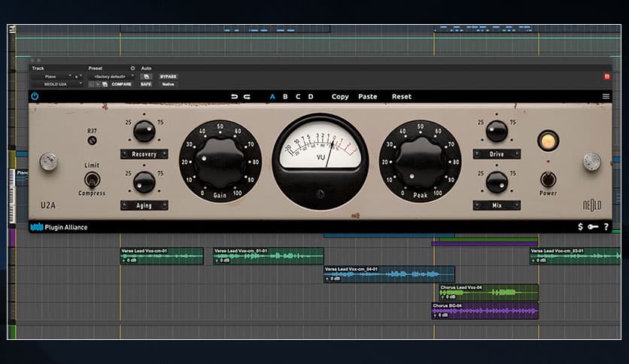Click the Drive knob
The width and height of the screenshot is (629, 364).
[497, 131]
